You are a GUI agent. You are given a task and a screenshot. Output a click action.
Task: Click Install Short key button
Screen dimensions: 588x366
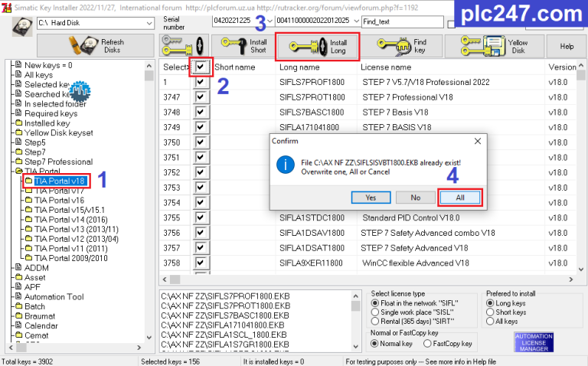coord(243,46)
